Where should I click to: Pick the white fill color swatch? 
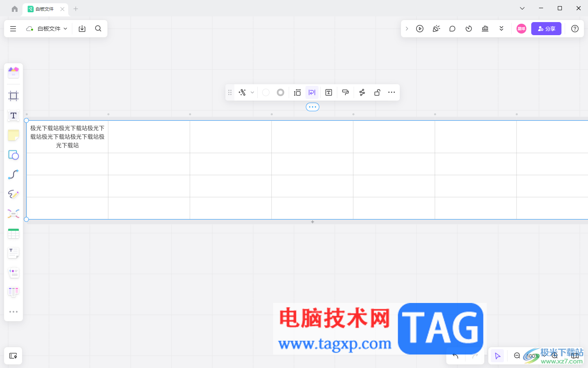266,92
